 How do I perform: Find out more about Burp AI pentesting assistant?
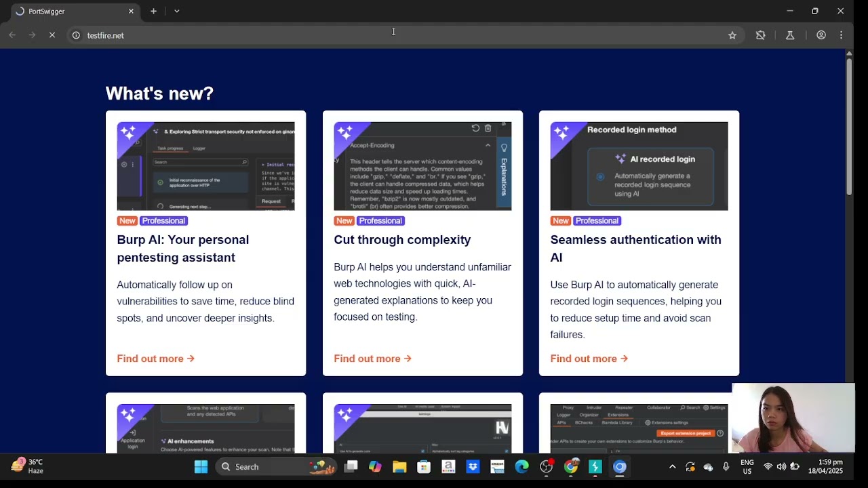pos(156,359)
